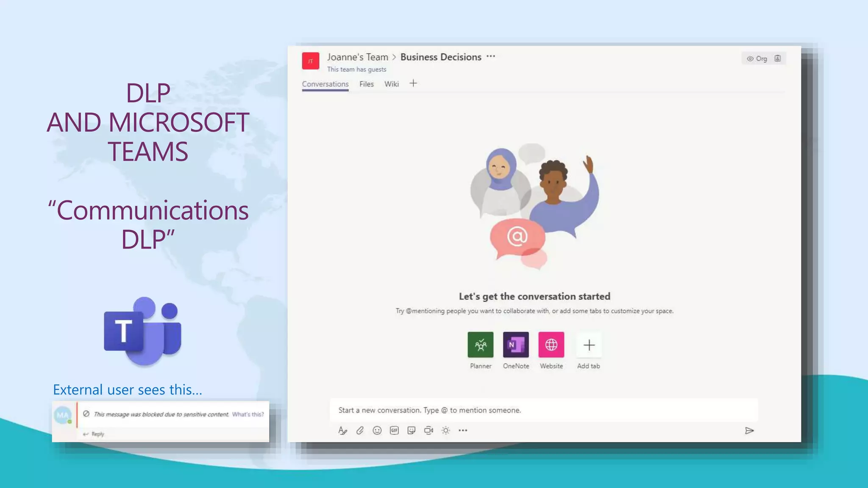Go to Joanne's Team breadcrumb
This screenshot has height=488, width=868.
point(357,57)
